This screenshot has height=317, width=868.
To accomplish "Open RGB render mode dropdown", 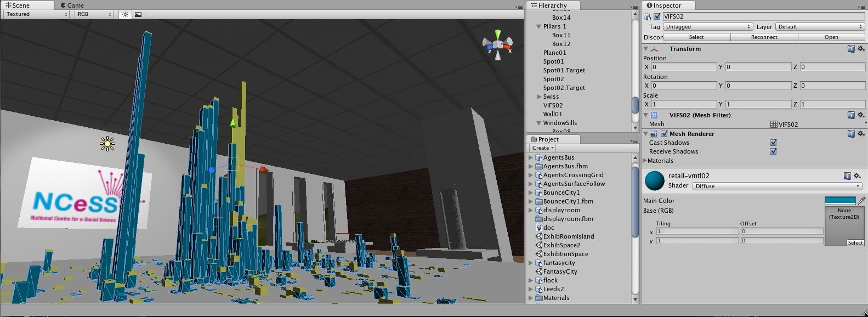I will [x=94, y=14].
